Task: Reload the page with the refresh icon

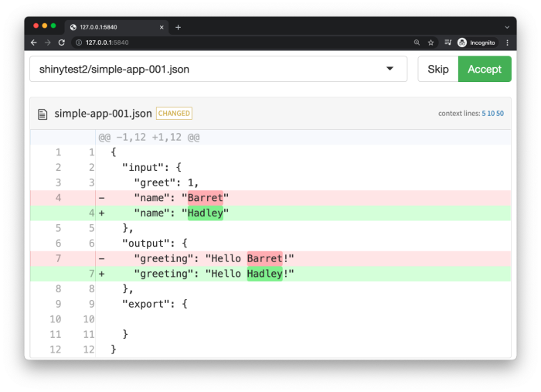Action: coord(62,43)
